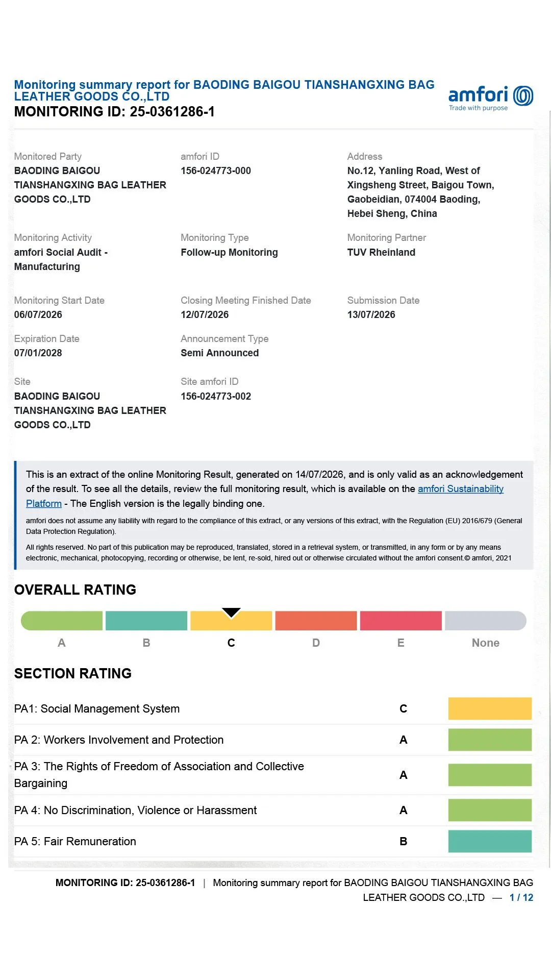Click PA 3: Freedom of Association row text
This screenshot has width=551, height=980.
159,775
